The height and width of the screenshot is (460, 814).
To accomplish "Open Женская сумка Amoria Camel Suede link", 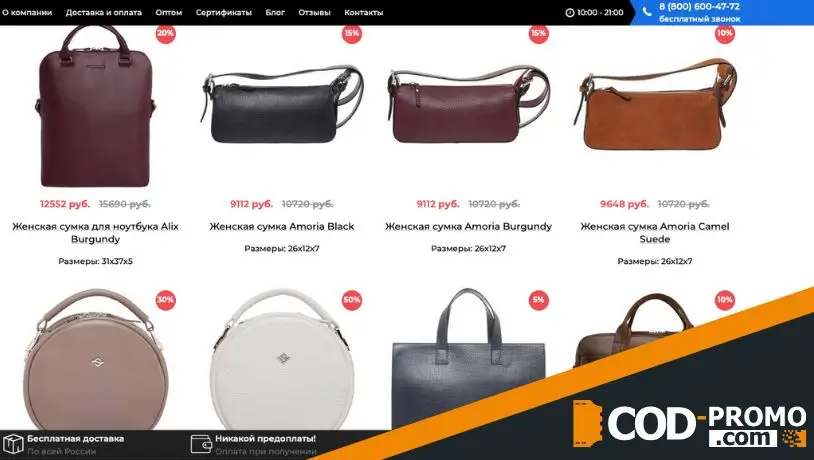I will point(655,233).
